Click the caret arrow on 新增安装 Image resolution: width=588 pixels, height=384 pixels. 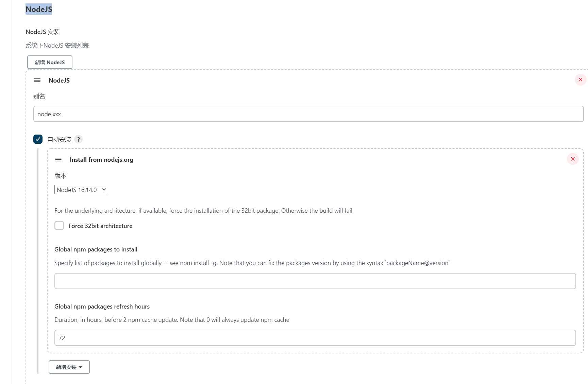click(81, 367)
